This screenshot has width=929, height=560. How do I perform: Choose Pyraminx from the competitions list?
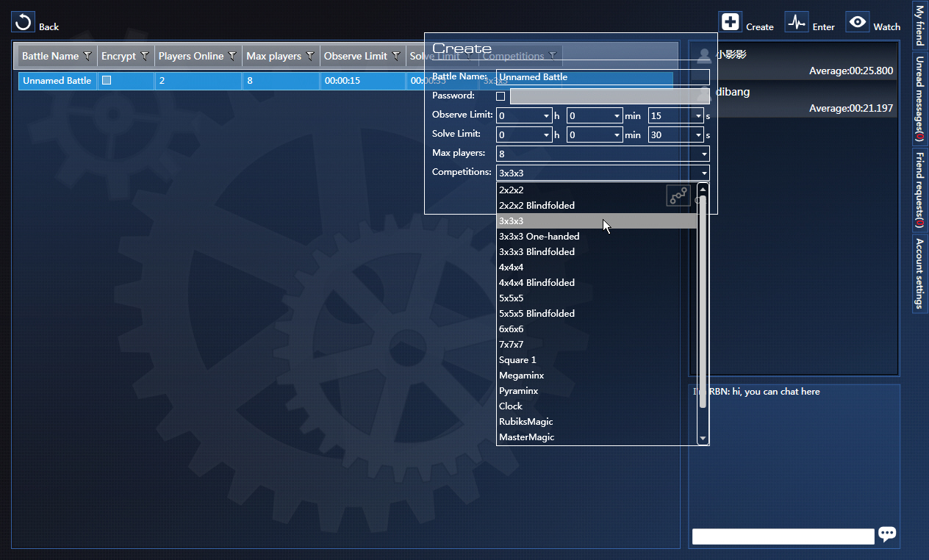(597, 391)
